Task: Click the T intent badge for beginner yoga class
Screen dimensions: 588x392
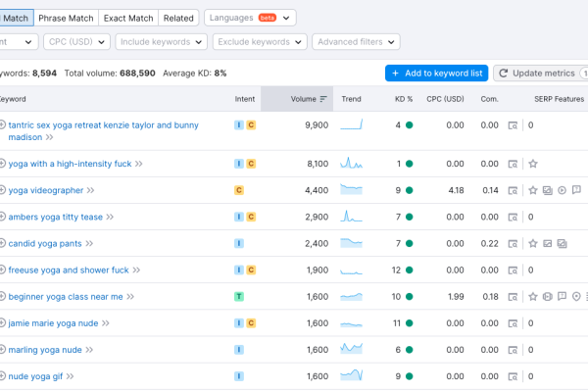Action: (x=239, y=297)
